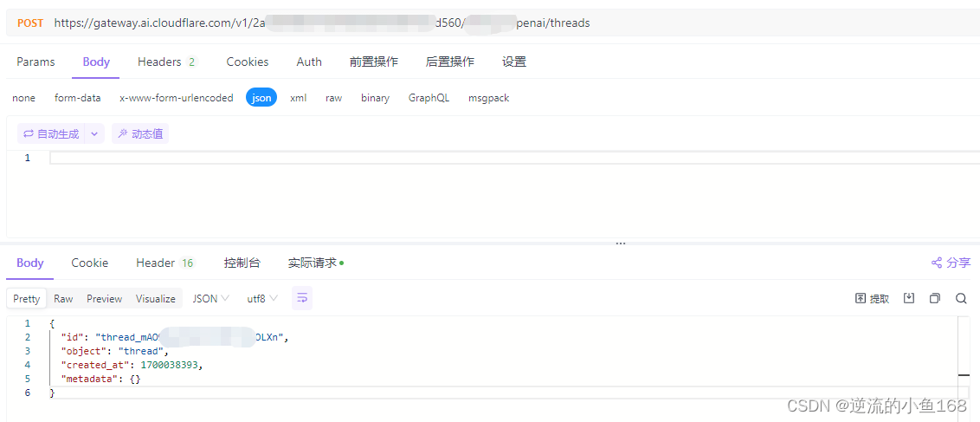
Task: Select the json body type
Action: (261, 98)
